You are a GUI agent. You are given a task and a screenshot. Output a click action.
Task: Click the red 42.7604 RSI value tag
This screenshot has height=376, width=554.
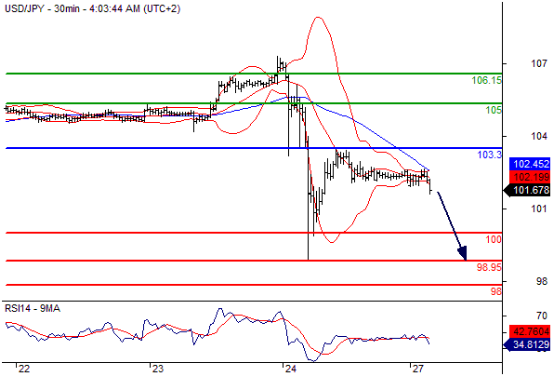[x=530, y=331]
